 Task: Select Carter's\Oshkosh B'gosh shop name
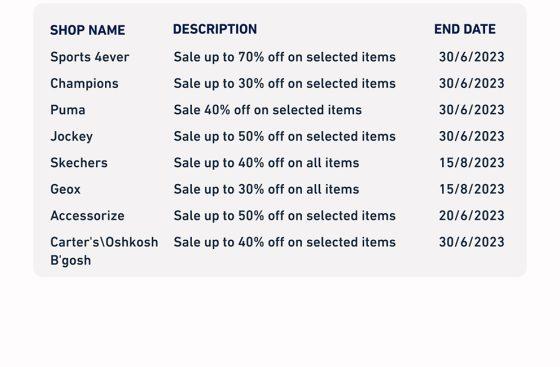point(104,251)
